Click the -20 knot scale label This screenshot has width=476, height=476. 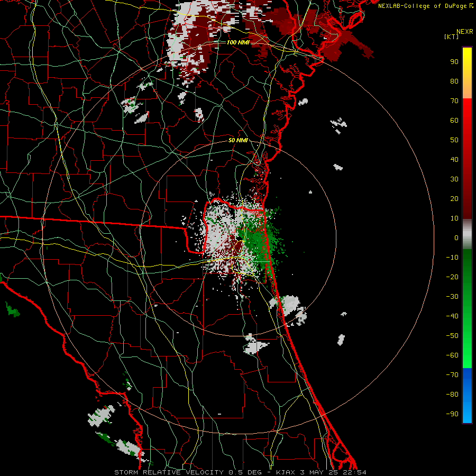[452, 277]
